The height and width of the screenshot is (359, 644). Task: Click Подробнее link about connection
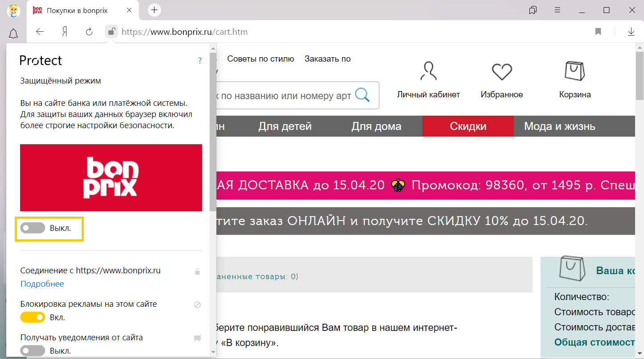click(x=42, y=284)
